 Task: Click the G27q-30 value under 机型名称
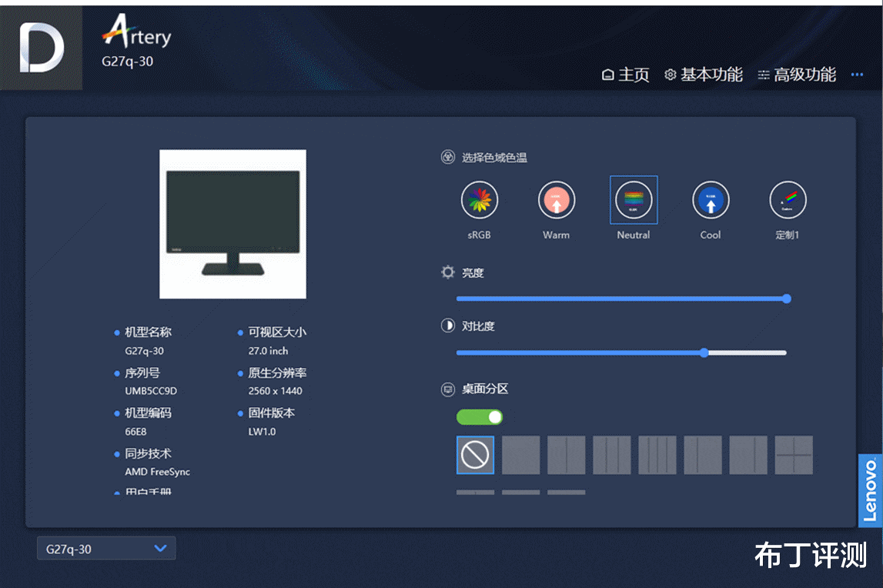pyautogui.click(x=144, y=351)
